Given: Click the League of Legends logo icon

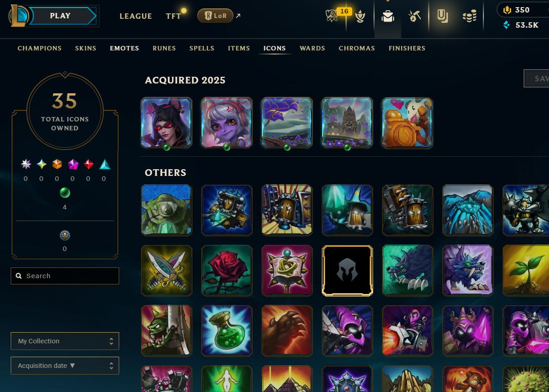Looking at the screenshot, I should click(x=19, y=16).
